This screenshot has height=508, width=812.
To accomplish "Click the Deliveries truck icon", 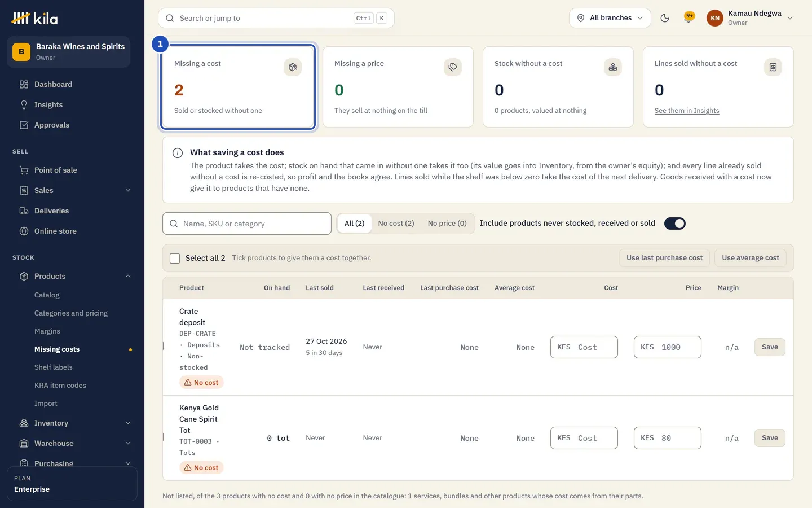I will pos(24,211).
